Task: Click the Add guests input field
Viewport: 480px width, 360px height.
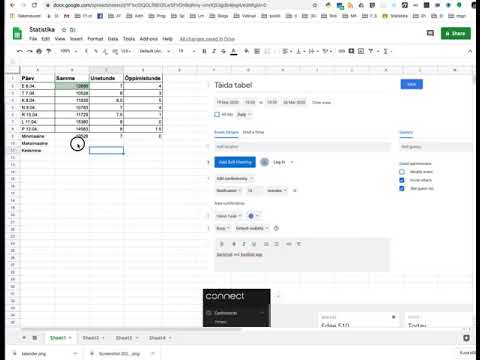Action: click(436, 147)
